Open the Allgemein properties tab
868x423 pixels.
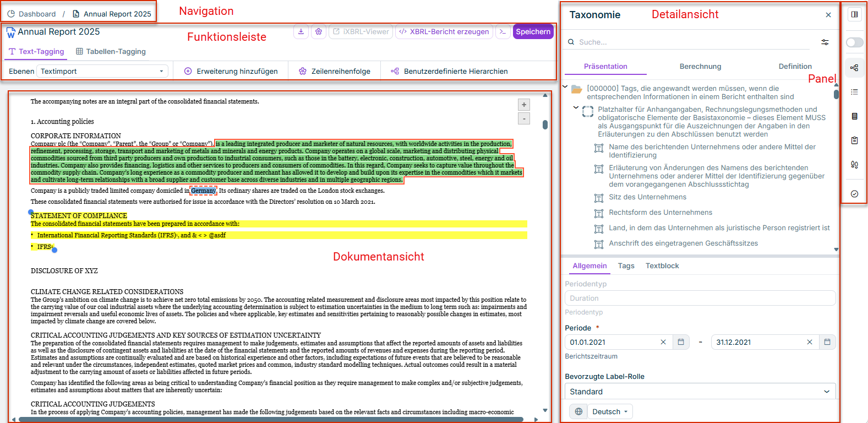[x=589, y=266]
